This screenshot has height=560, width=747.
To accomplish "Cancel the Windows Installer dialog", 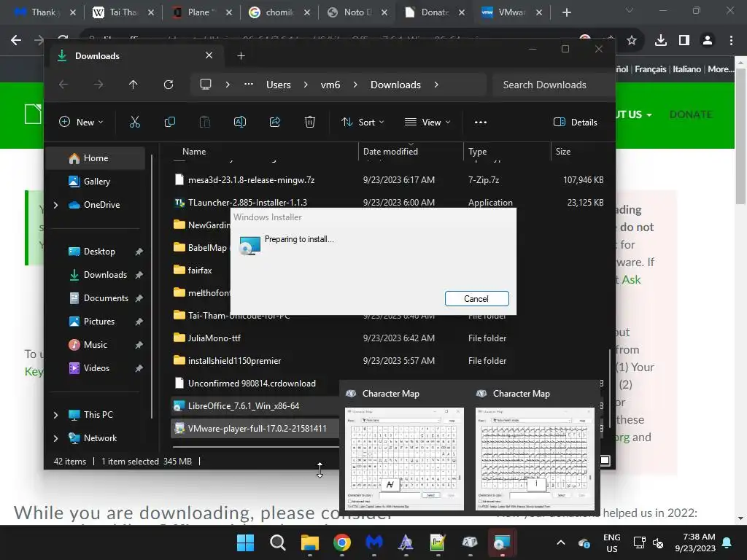I will pos(477,298).
